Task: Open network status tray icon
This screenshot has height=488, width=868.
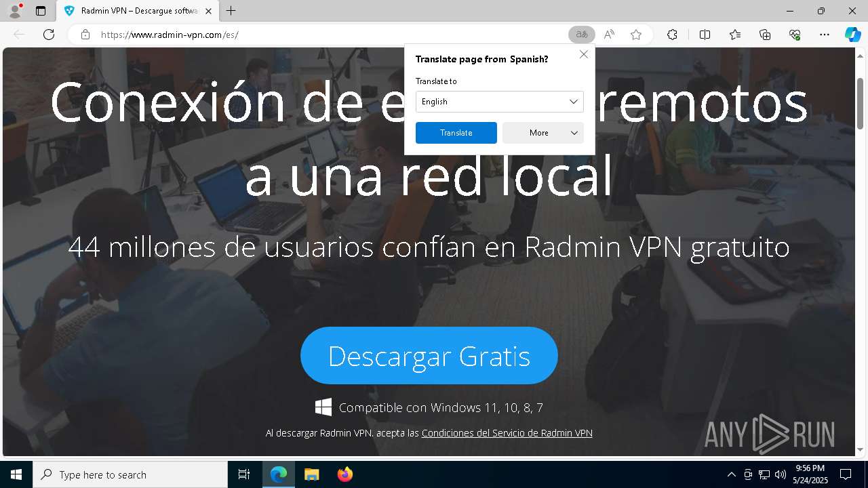Action: click(x=764, y=474)
